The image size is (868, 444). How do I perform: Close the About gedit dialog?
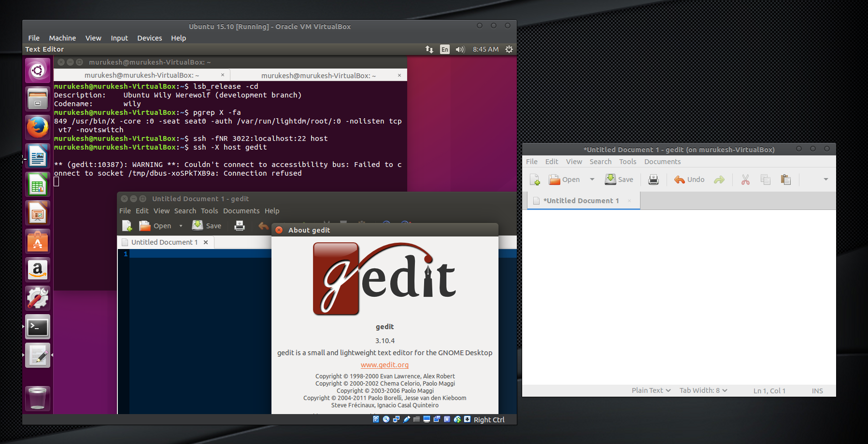[279, 230]
